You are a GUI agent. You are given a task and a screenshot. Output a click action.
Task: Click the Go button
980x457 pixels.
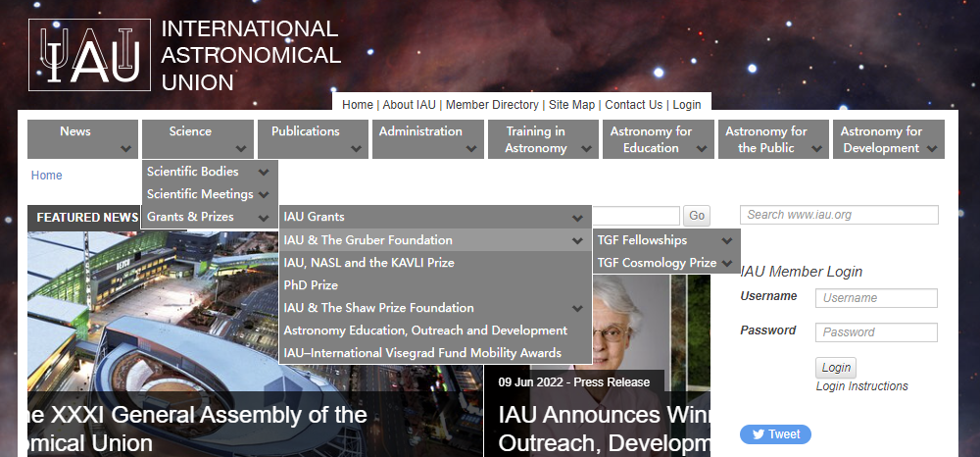point(696,216)
